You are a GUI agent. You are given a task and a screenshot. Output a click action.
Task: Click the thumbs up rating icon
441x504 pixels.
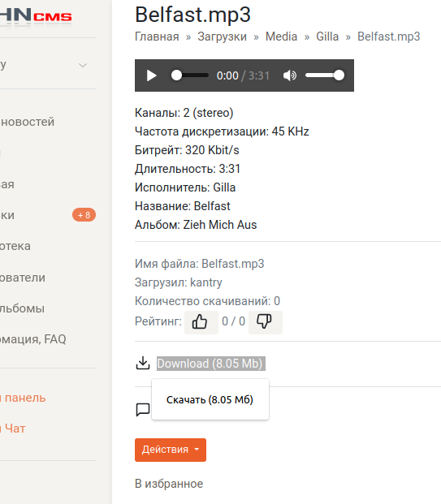[201, 322]
